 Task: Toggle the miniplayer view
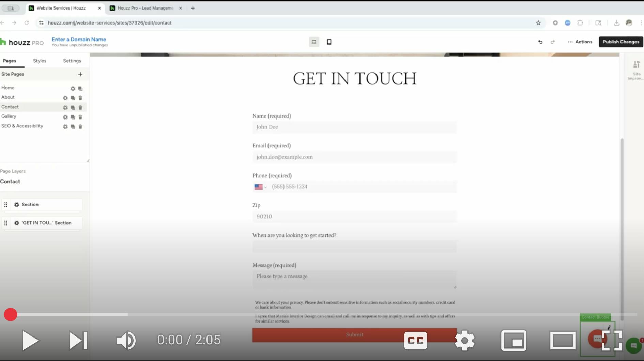tap(514, 340)
